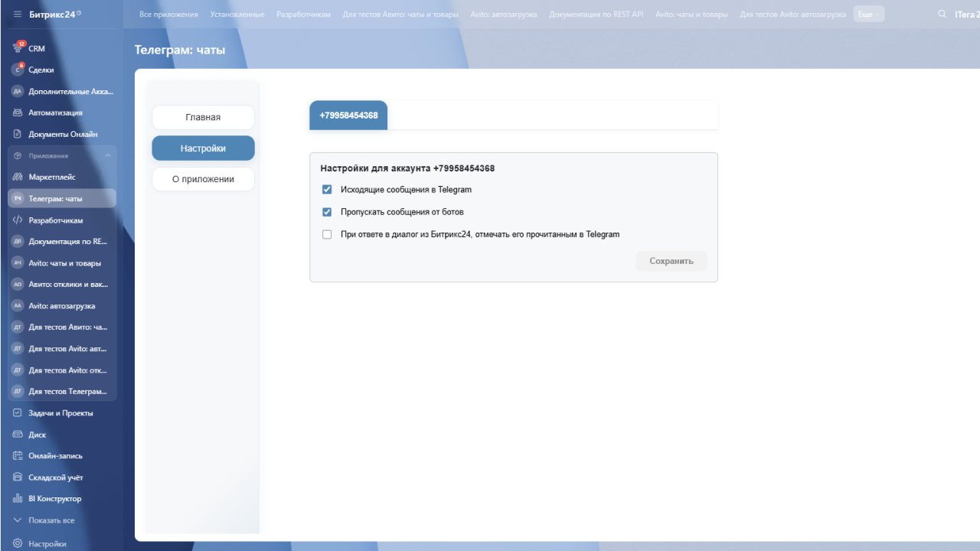Open the О приложении tab

tap(203, 179)
